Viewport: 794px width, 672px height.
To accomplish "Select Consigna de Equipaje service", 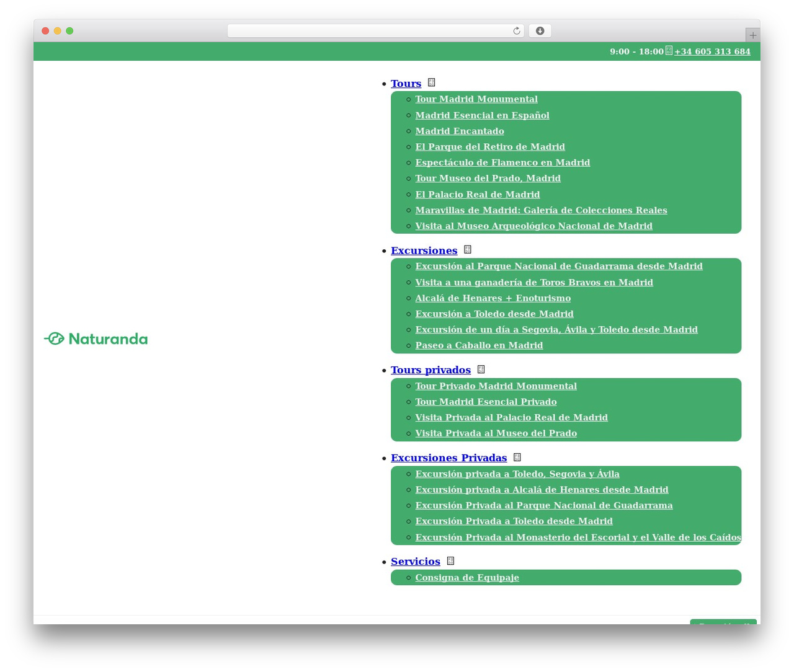I will [x=467, y=578].
